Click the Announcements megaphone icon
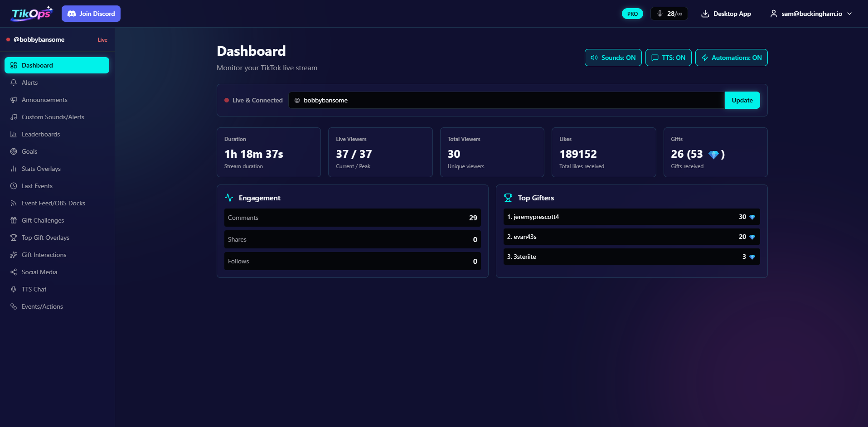The height and width of the screenshot is (427, 868). [x=14, y=100]
